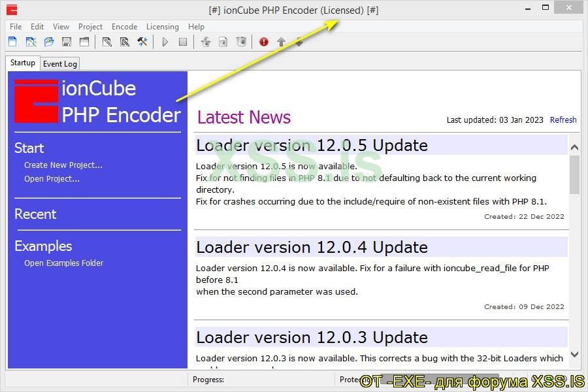Click the news scrollbar up arrow
588x392 pixels.
pyautogui.click(x=574, y=148)
